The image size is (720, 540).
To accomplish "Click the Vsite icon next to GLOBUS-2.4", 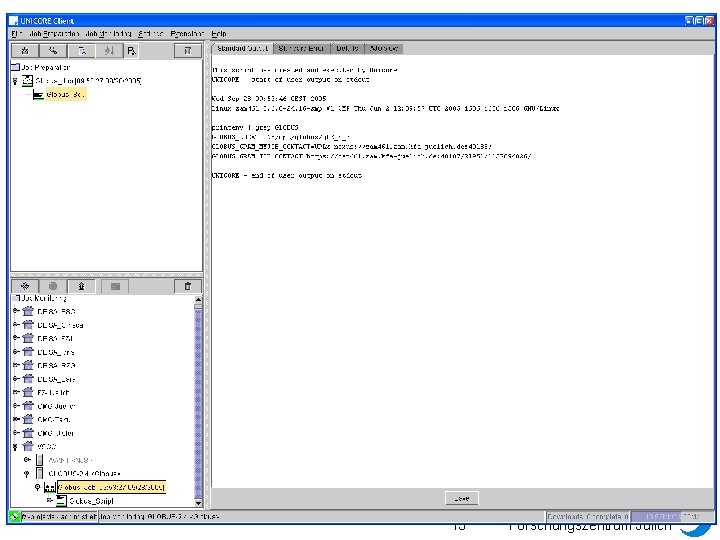I will pos(40,473).
